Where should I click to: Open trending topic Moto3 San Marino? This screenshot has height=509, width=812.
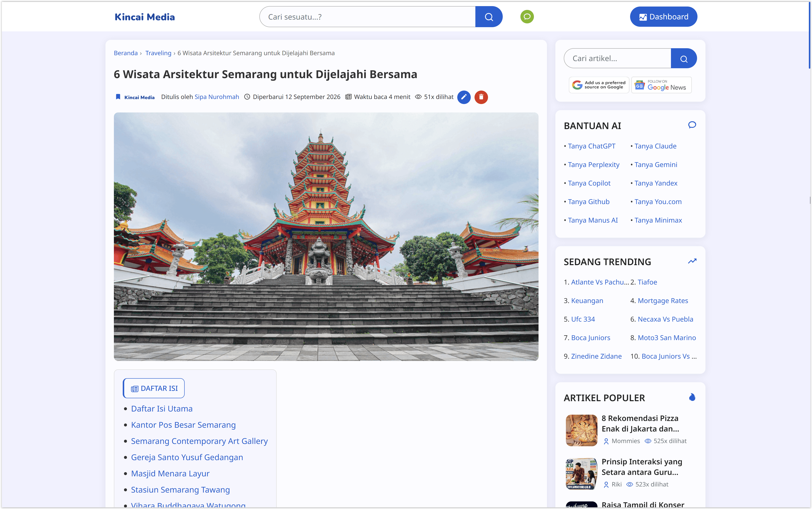(x=667, y=338)
